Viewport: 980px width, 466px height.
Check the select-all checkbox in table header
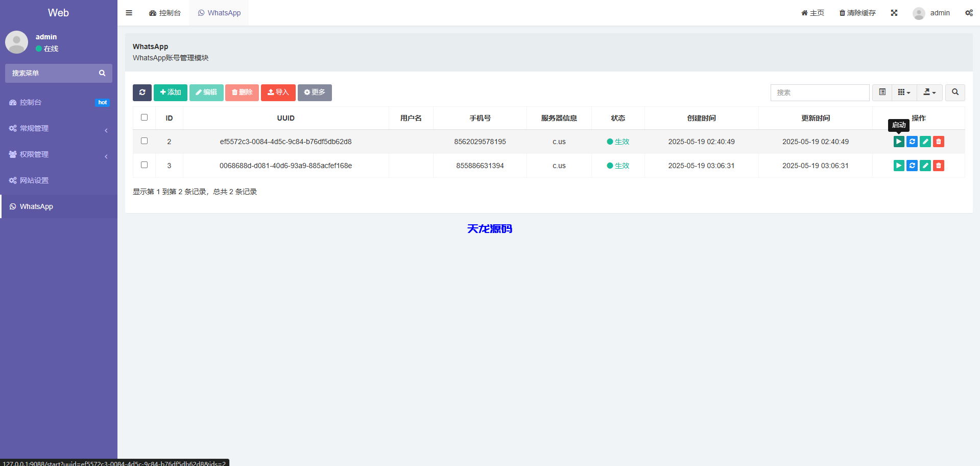144,118
